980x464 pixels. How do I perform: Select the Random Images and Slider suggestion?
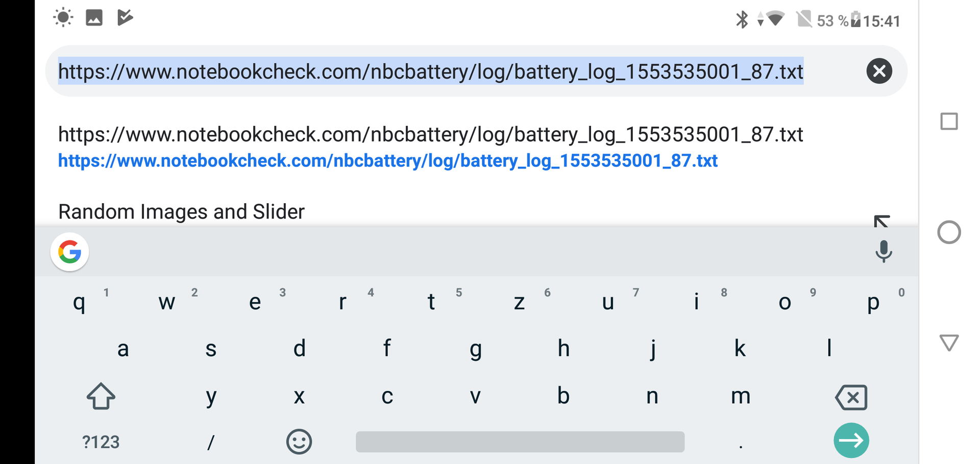pyautogui.click(x=181, y=212)
